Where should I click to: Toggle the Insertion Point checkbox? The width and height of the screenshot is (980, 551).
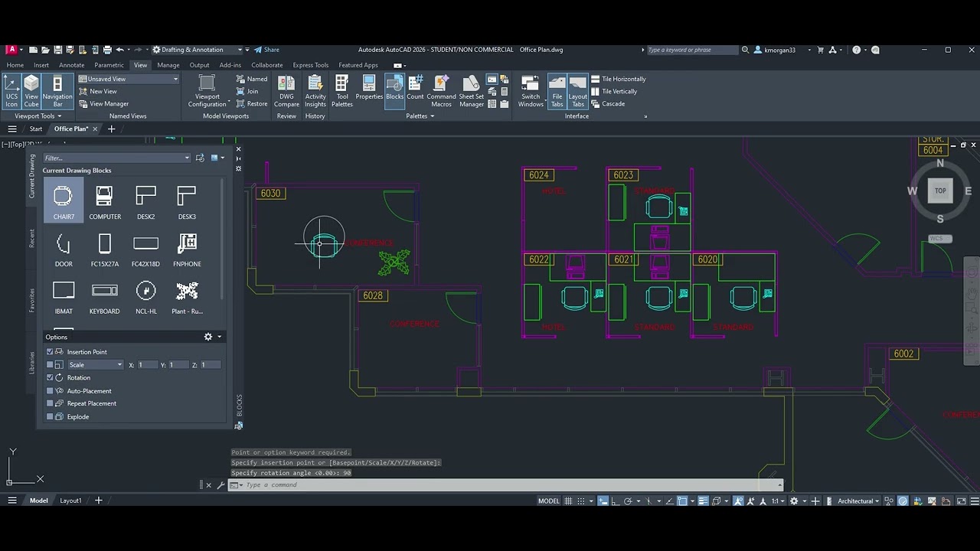[x=50, y=352]
